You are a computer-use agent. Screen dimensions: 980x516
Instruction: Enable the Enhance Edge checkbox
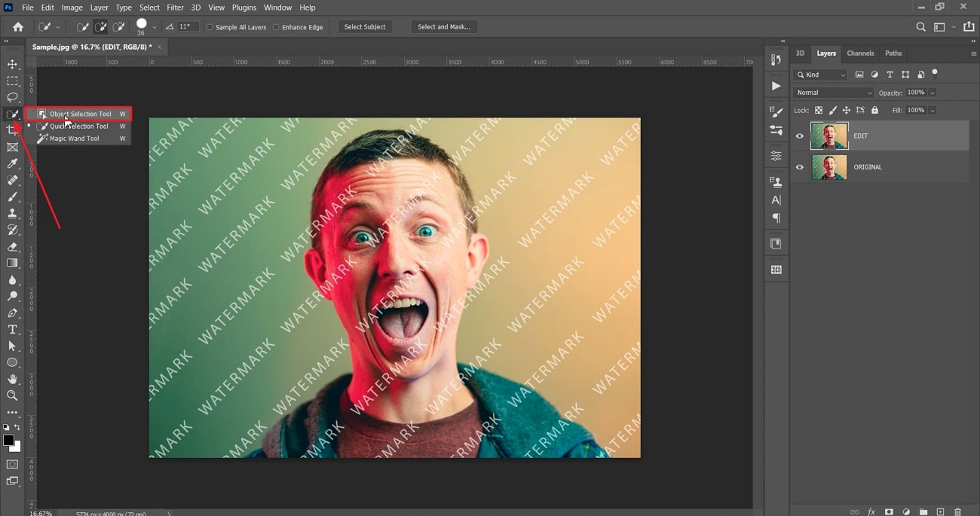click(x=276, y=27)
